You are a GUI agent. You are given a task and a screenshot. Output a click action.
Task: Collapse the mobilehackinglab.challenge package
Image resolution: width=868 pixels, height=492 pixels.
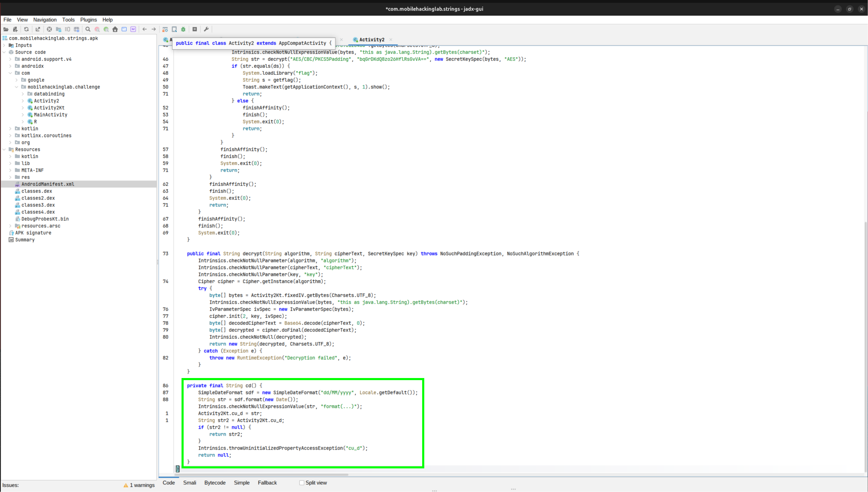pyautogui.click(x=17, y=87)
